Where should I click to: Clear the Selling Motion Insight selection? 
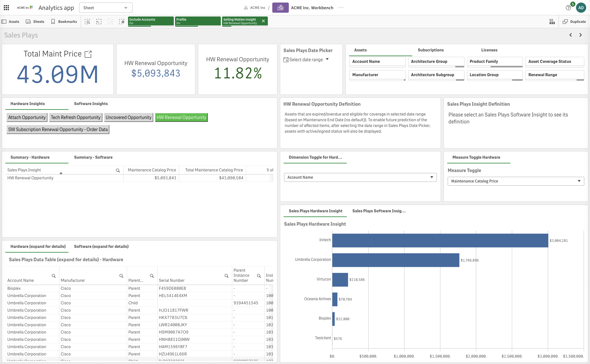click(263, 21)
